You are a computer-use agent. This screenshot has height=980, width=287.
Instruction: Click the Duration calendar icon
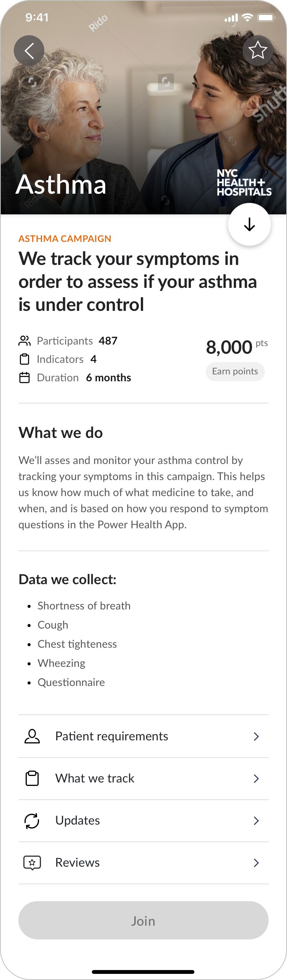24,377
